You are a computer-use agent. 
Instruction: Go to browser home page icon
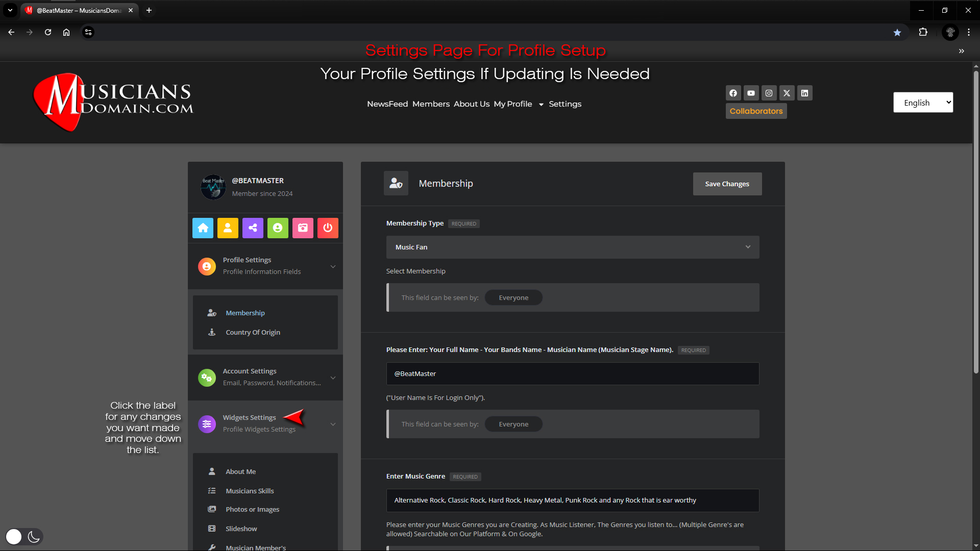click(66, 32)
